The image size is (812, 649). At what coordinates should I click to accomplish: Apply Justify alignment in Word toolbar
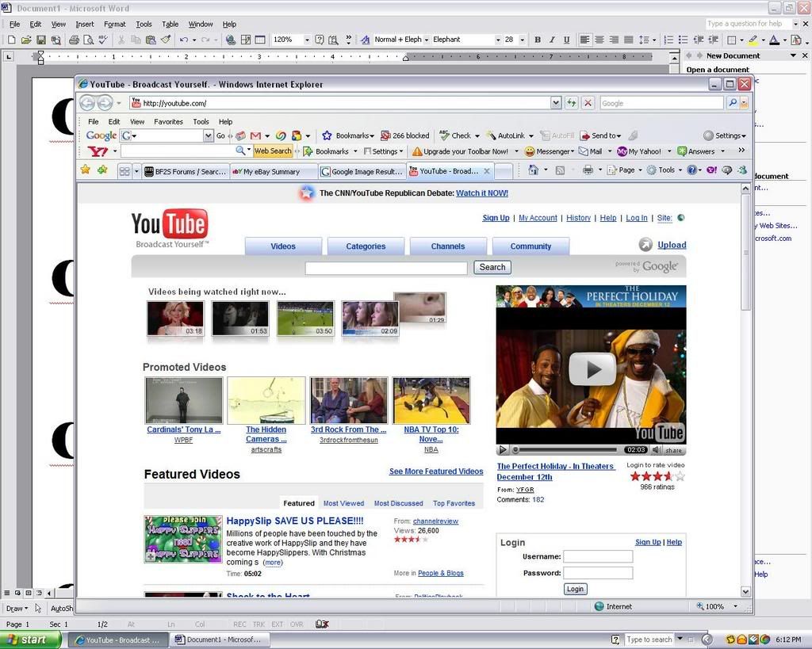(629, 40)
